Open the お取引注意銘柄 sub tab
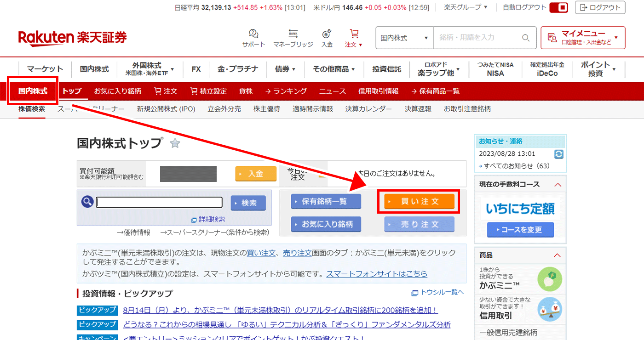Viewport: 644px width, 340px height. [x=467, y=109]
